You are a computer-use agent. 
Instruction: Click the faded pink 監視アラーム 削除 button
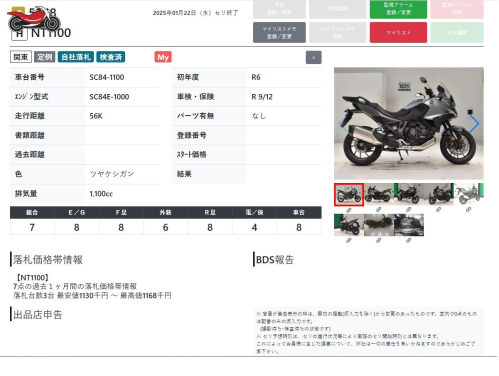click(457, 9)
